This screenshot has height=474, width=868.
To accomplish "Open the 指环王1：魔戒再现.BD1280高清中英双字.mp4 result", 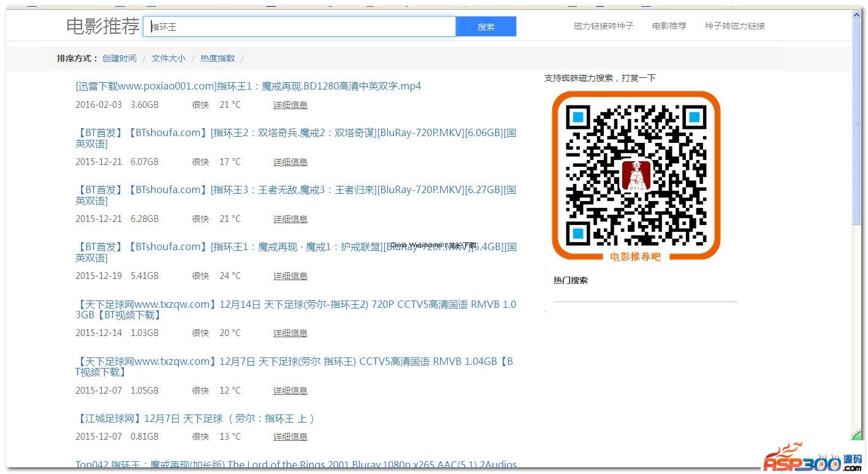I will click(x=248, y=86).
